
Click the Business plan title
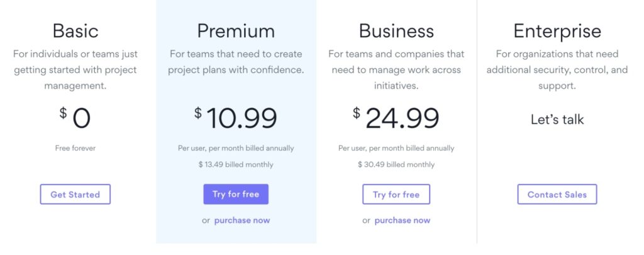396,31
